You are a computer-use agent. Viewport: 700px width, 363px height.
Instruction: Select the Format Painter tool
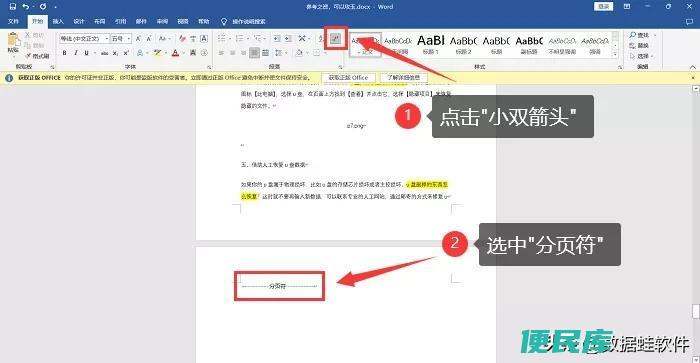point(38,56)
